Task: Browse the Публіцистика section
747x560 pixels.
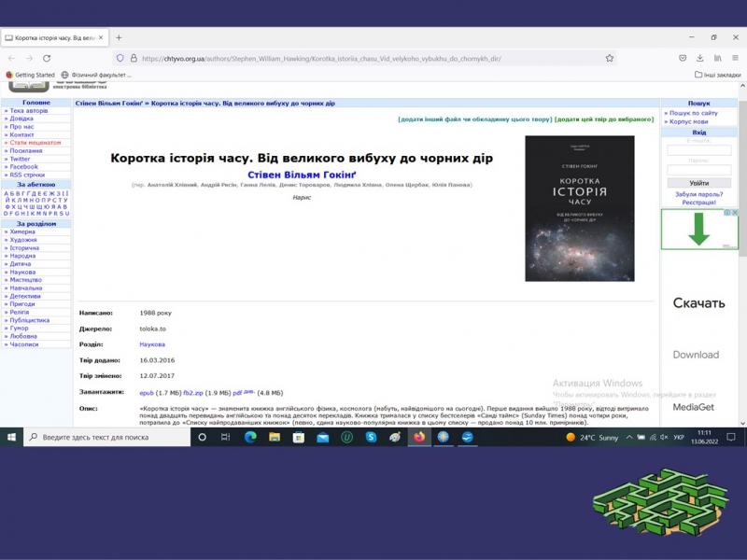Action: 30,320
